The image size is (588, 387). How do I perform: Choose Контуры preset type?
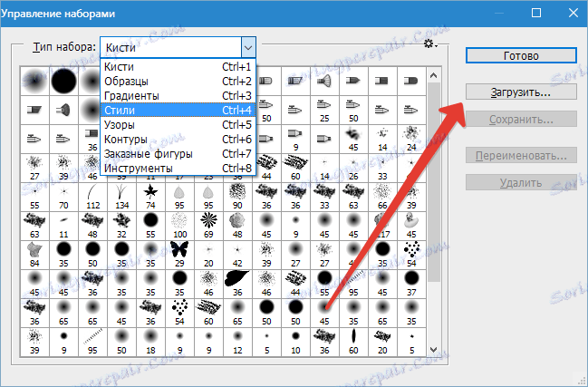click(178, 140)
